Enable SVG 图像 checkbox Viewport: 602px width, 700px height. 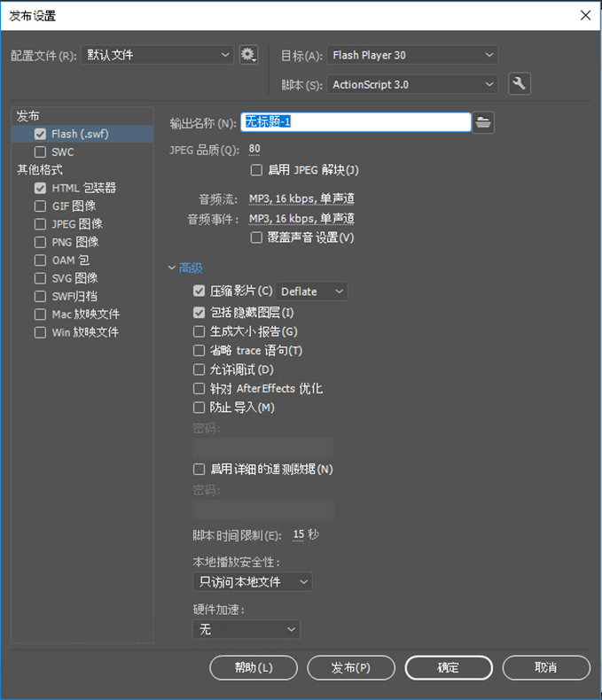coord(40,278)
